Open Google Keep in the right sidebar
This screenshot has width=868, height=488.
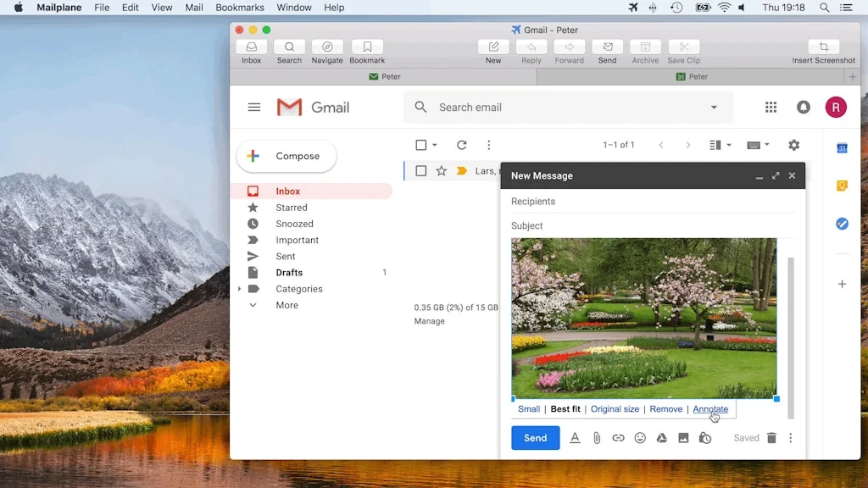[x=841, y=185]
